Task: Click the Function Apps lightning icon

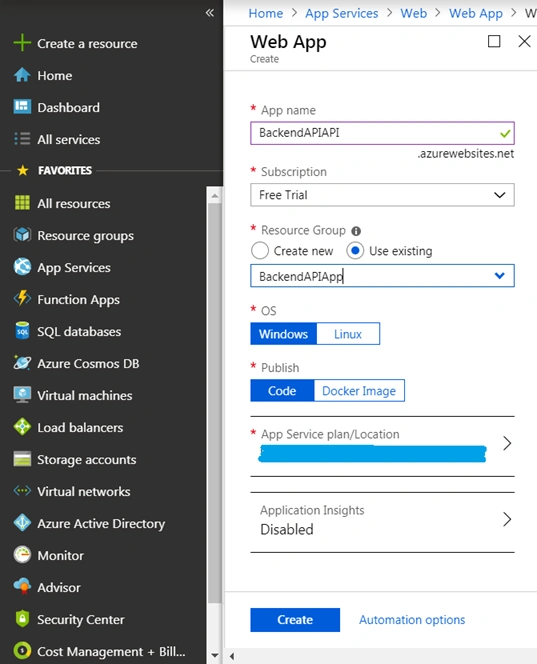Action: pos(22,299)
